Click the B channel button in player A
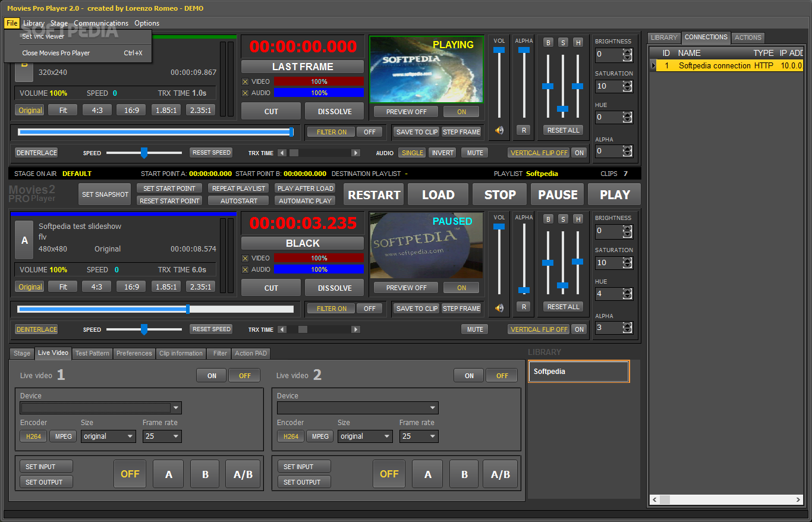The height and width of the screenshot is (522, 812). point(548,219)
